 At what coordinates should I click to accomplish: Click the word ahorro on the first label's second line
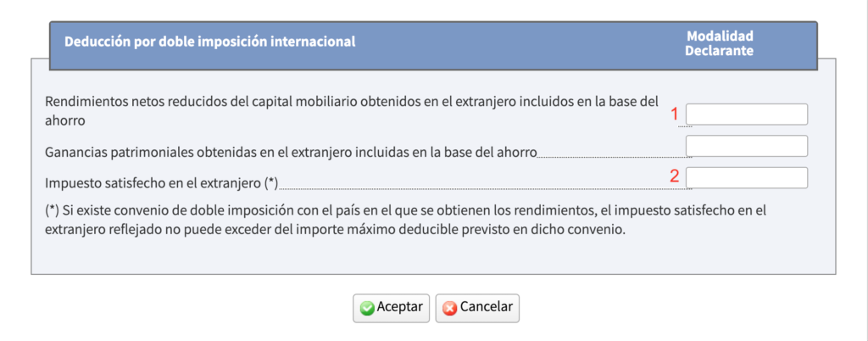point(65,121)
